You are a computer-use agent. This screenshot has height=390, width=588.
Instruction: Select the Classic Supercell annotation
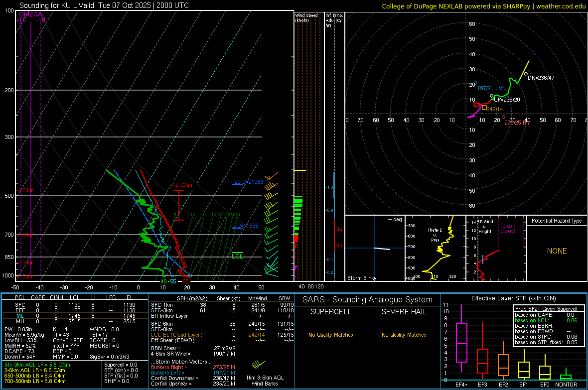(509, 229)
